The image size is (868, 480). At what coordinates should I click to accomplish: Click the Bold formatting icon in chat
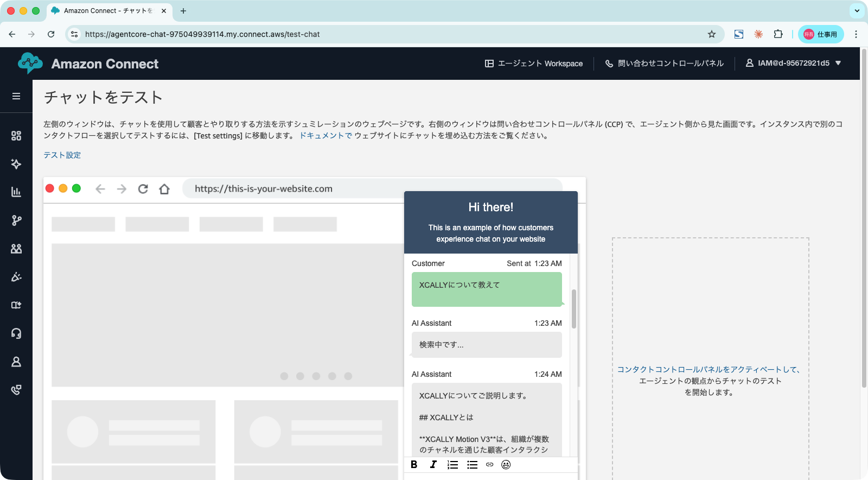click(x=414, y=465)
